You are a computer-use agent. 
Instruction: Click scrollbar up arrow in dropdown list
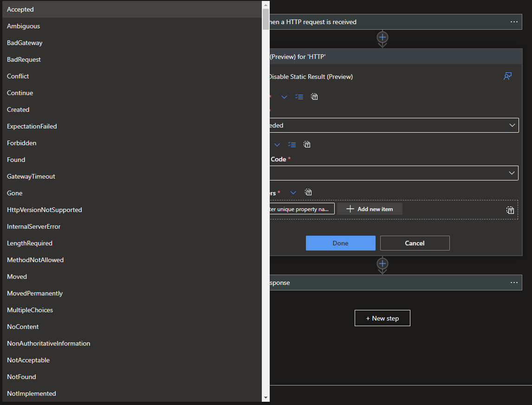point(266,5)
